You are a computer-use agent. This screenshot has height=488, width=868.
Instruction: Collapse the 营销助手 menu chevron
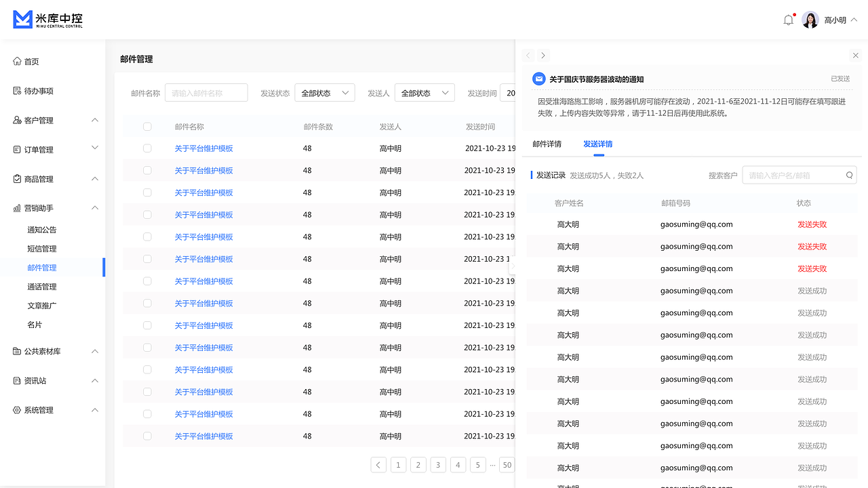95,208
